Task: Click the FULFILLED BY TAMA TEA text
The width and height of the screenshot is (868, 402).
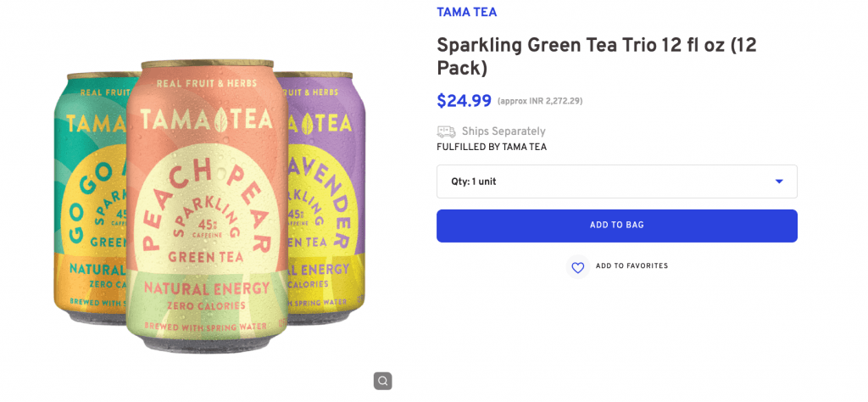Action: [x=491, y=147]
